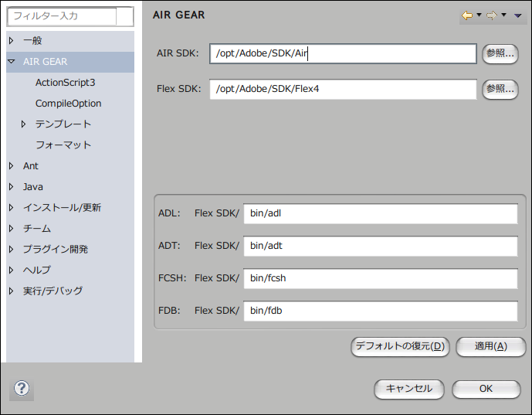Click the キャンセル cancel button

[408, 389]
